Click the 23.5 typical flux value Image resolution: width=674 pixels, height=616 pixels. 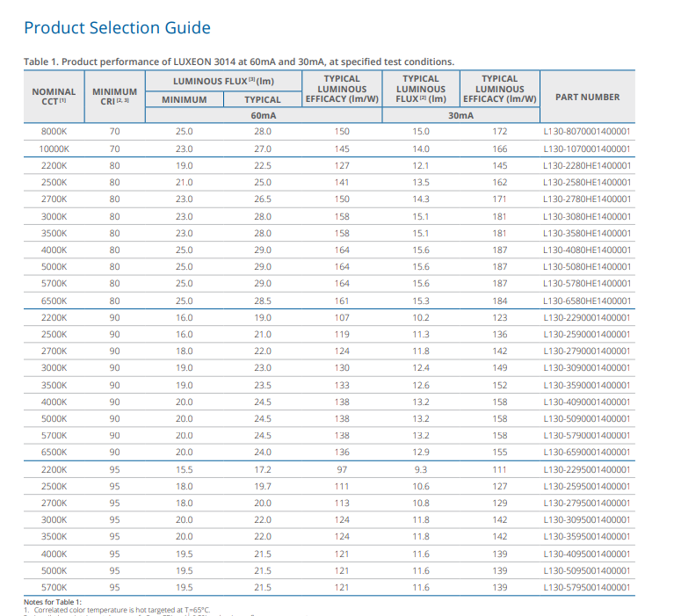point(263,385)
